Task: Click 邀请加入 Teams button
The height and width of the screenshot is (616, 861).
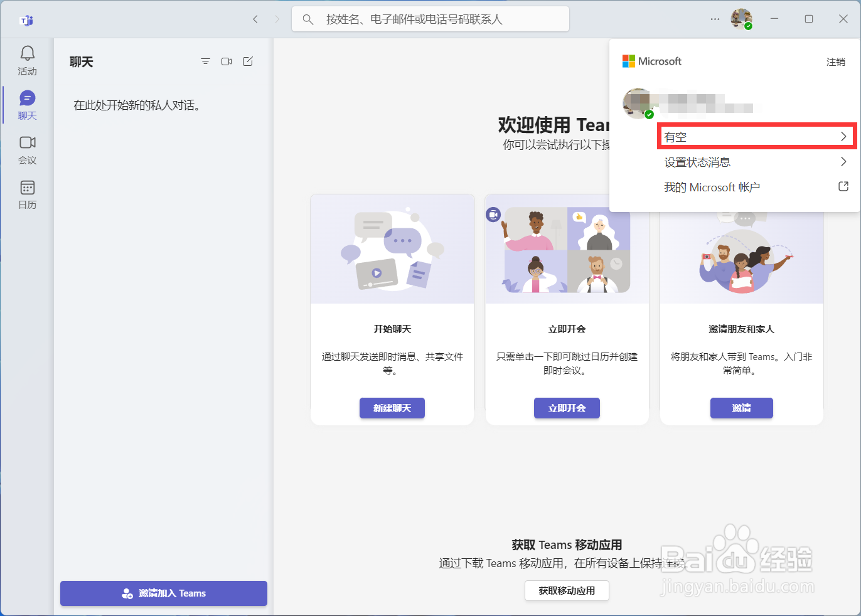Action: [x=164, y=593]
